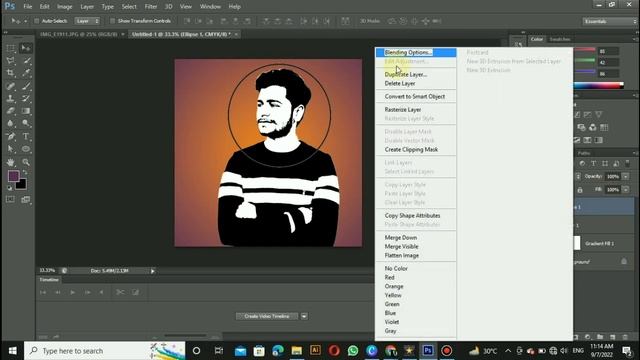Open Illustrator from the taskbar
The height and width of the screenshot is (360, 640).
tap(315, 351)
